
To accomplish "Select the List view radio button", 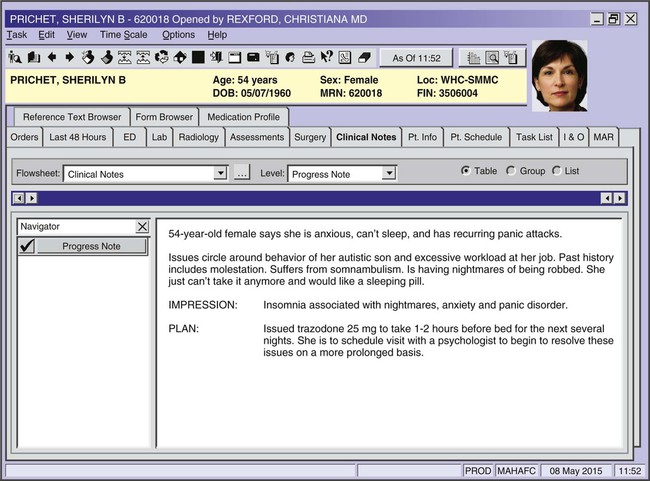I will (557, 171).
